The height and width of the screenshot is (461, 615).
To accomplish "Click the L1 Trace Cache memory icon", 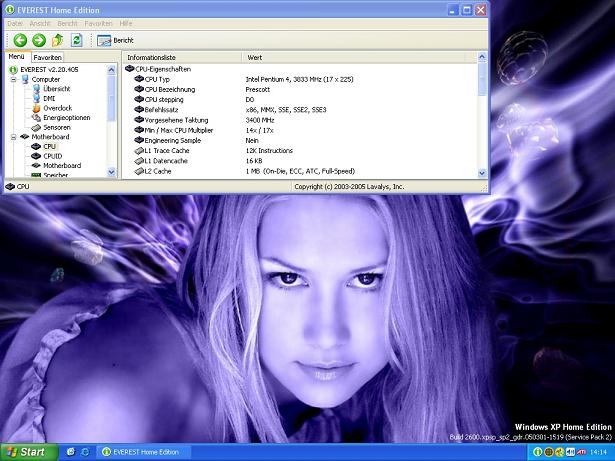I will coord(139,151).
